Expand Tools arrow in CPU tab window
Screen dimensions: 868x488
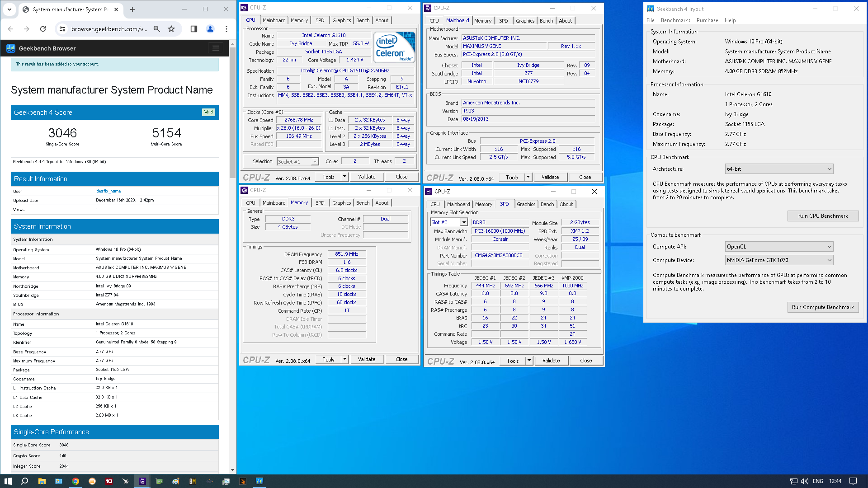pos(344,177)
